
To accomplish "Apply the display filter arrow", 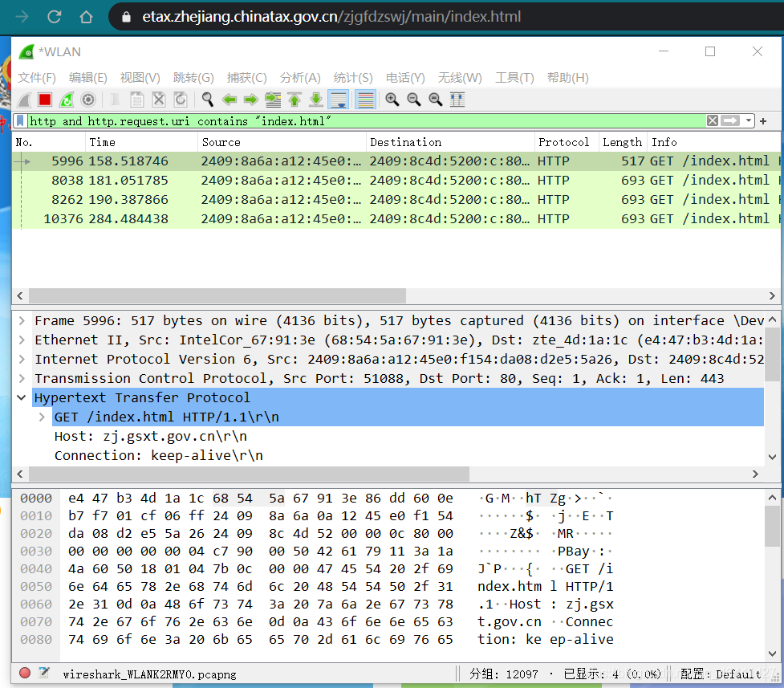I will 730,121.
